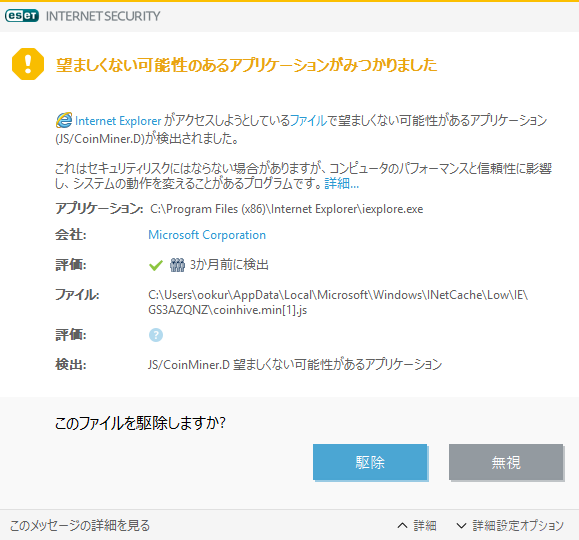Expand 詳細設定オプション
The height and width of the screenshot is (540, 579).
[x=510, y=525]
